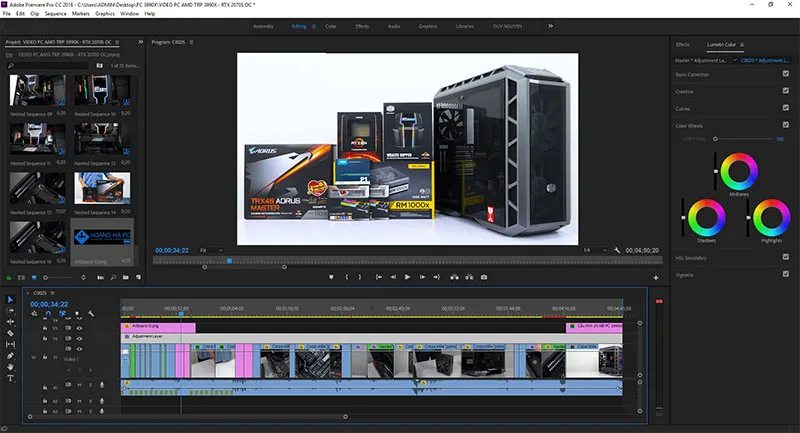Open playback resolution 1/4 dropdown
Screen dimensions: 800x433
pos(595,250)
